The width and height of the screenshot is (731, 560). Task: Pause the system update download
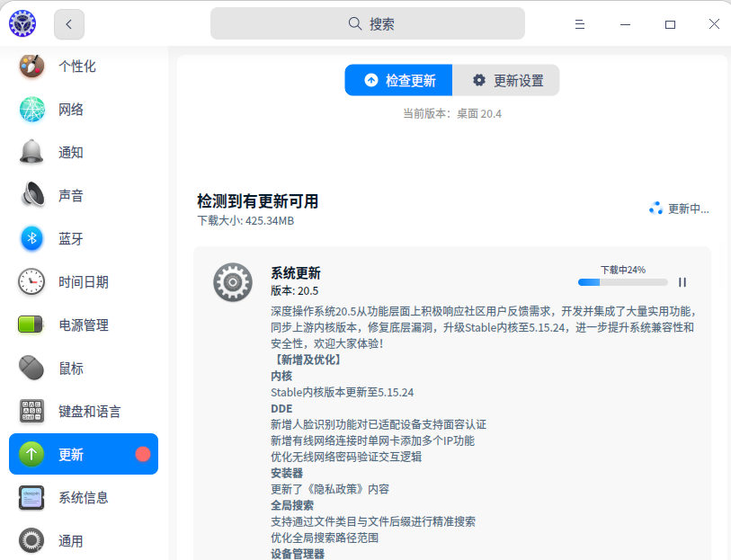click(x=682, y=282)
